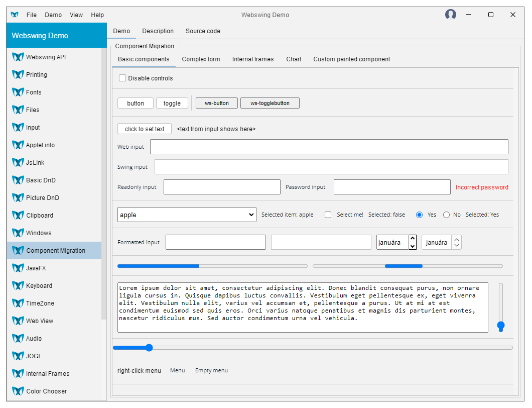Click the Empty menu label
Image resolution: width=532 pixels, height=408 pixels.
[x=211, y=370]
